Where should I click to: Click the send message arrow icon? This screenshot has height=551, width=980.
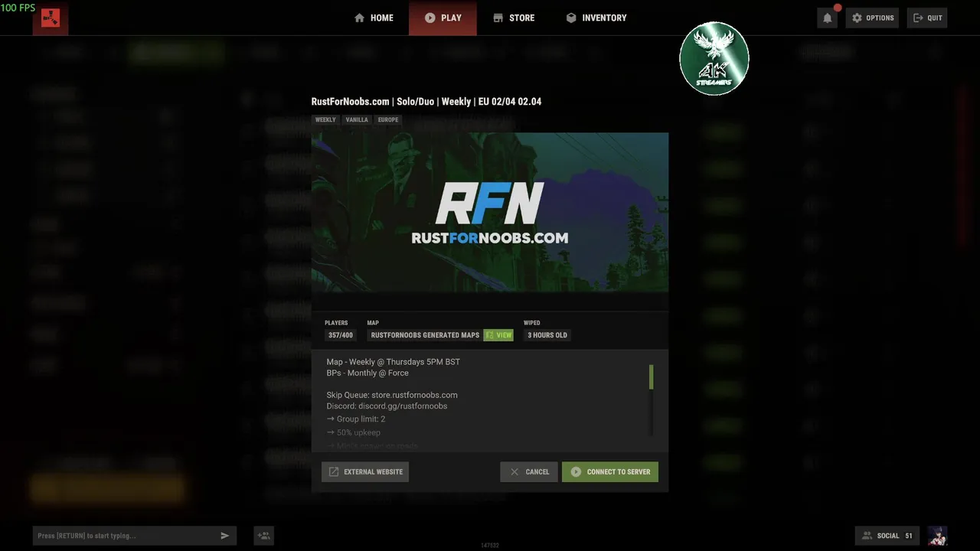pos(225,536)
